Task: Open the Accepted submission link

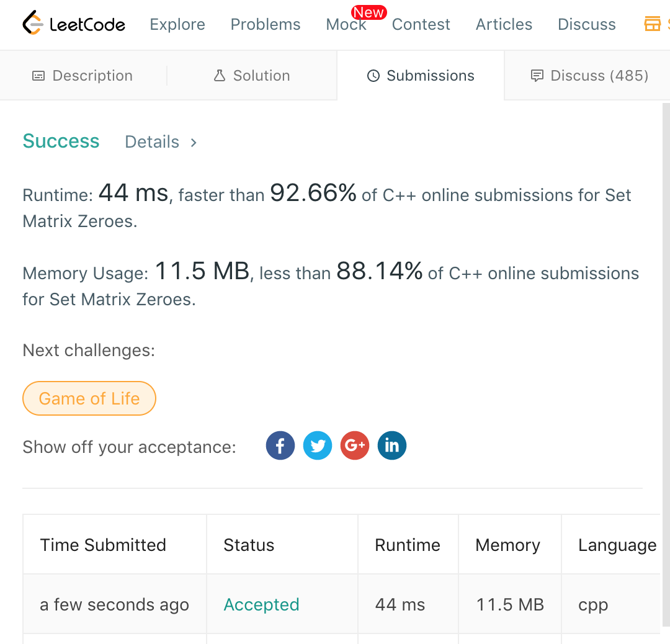Action: point(261,604)
